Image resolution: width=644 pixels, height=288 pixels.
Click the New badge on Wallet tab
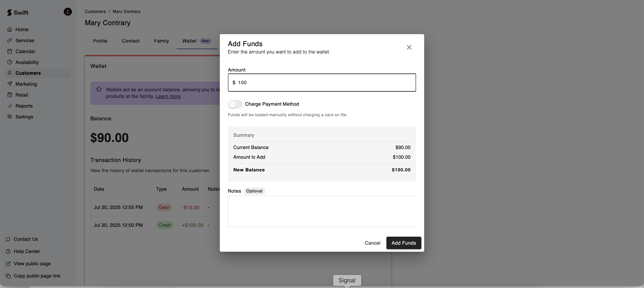205,41
